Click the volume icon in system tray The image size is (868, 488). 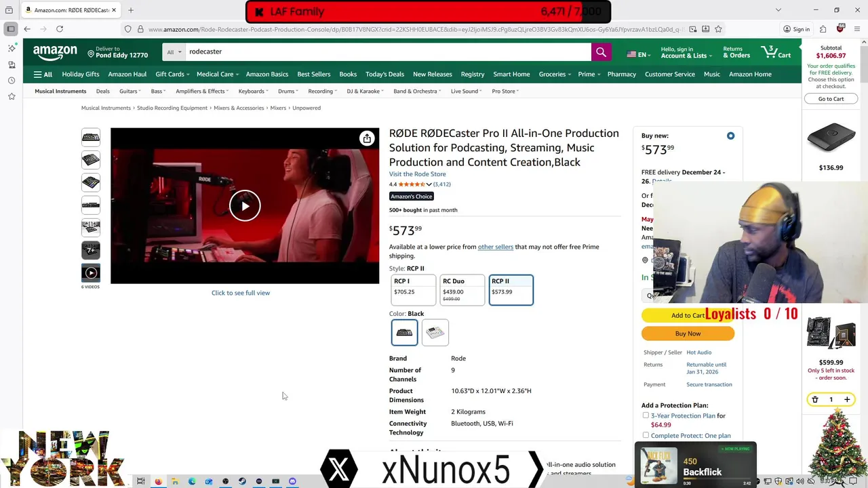[x=799, y=481]
